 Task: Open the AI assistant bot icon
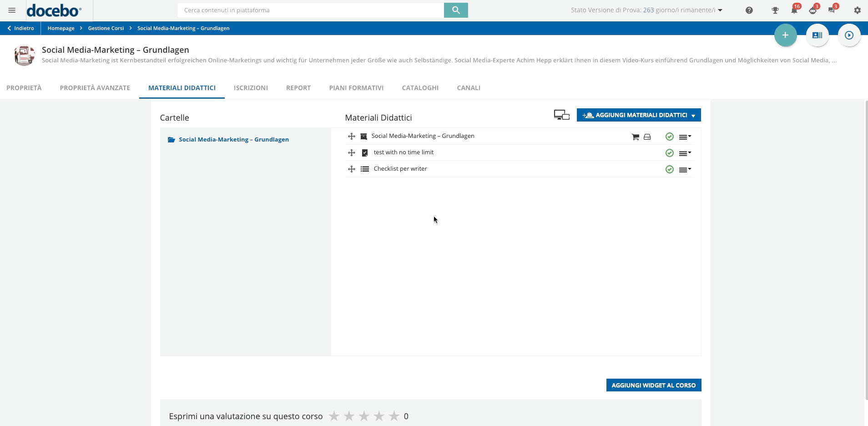click(x=813, y=10)
